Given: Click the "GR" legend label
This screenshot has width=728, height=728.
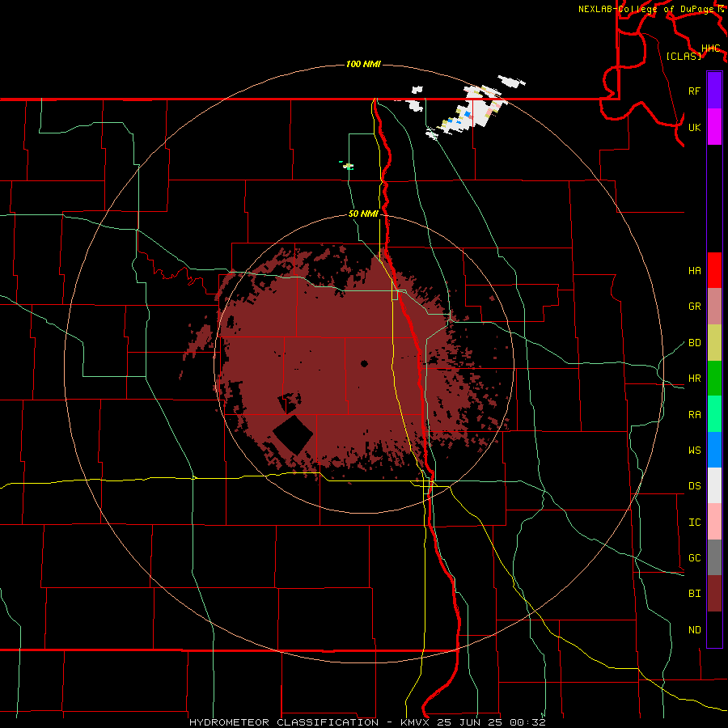Looking at the screenshot, I should click(694, 307).
